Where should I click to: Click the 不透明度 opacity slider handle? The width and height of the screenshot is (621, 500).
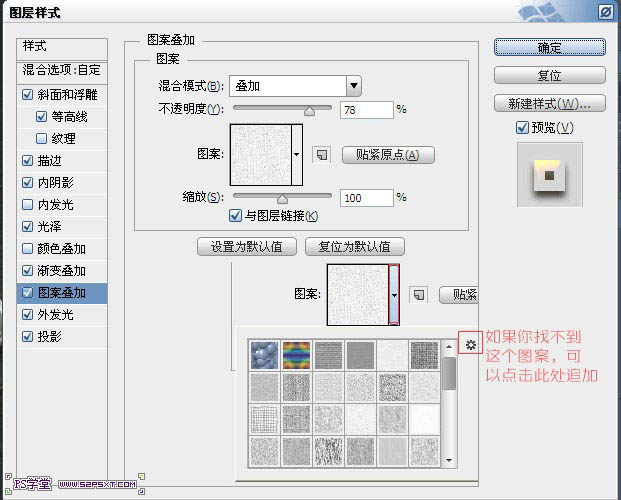(x=309, y=111)
